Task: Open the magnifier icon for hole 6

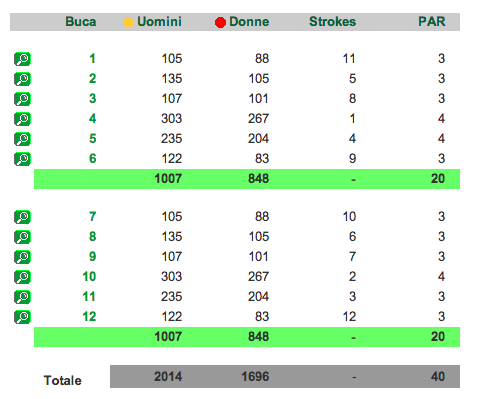Action: tap(22, 159)
